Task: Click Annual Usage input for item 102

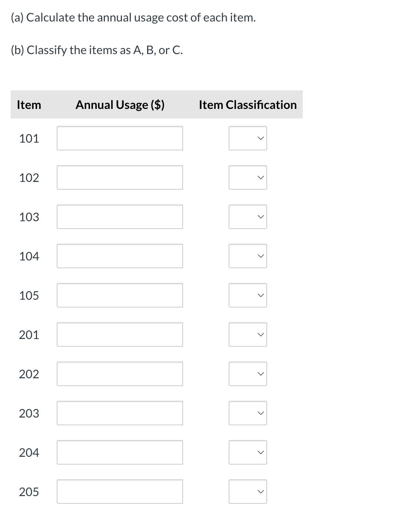Action: [x=120, y=177]
